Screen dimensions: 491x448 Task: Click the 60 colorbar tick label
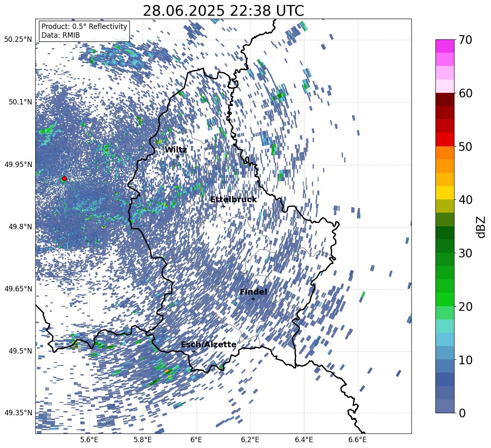465,93
